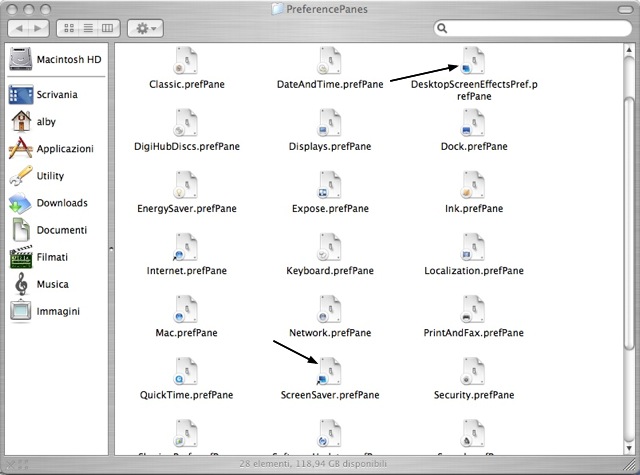Open the alby home folder
This screenshot has height=475, width=640.
coord(33,122)
